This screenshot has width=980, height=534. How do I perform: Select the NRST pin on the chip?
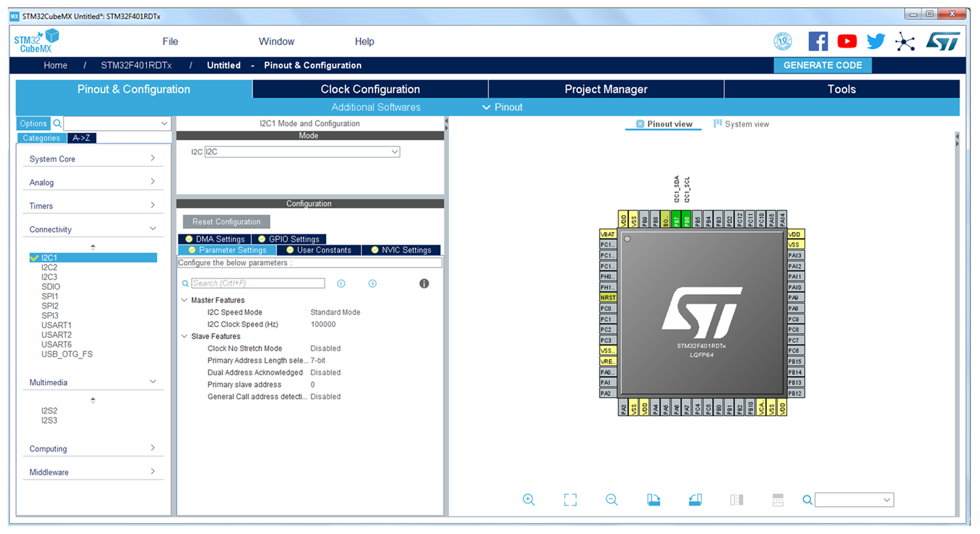pos(608,298)
